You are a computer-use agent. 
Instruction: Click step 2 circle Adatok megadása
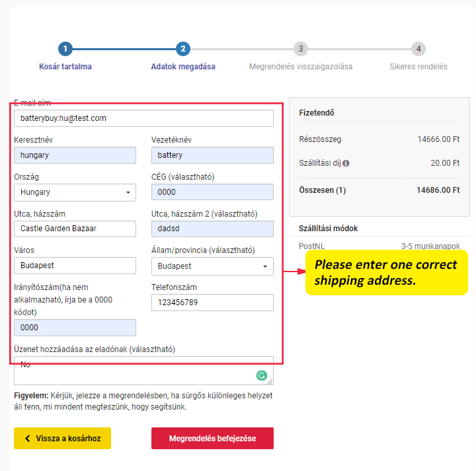point(183,49)
